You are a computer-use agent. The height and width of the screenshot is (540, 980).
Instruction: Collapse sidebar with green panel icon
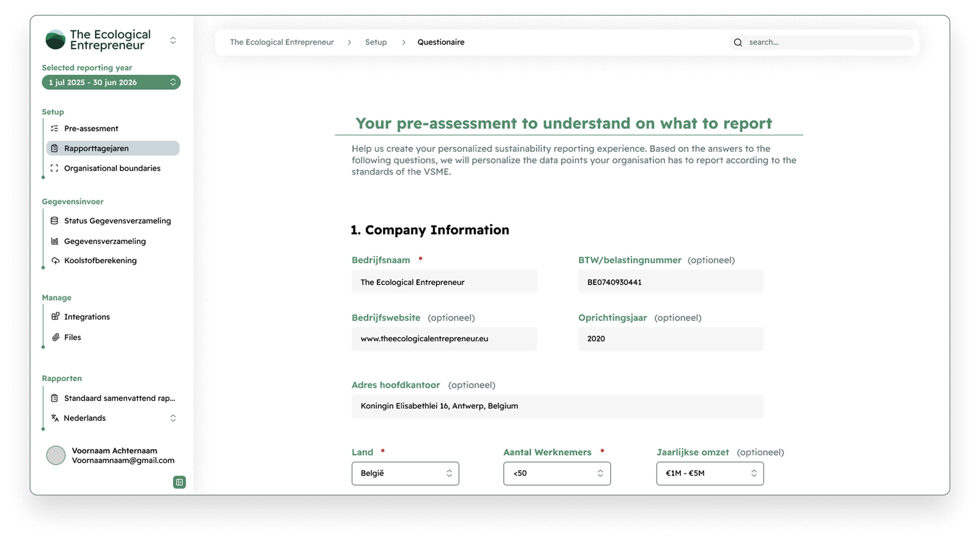click(179, 483)
